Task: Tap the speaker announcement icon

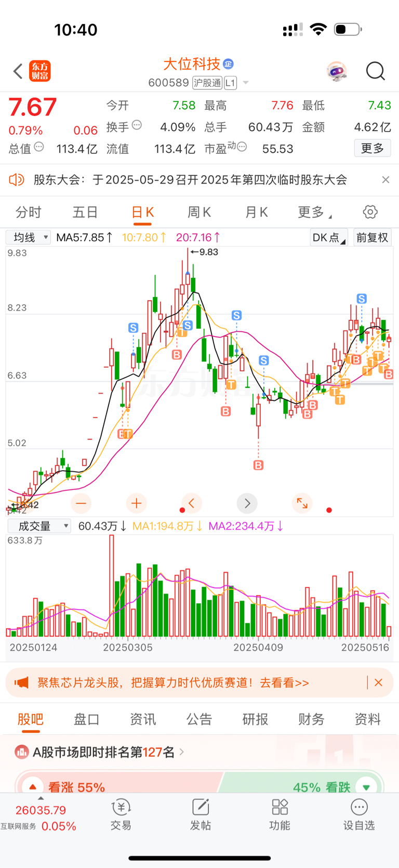Action: pos(17,180)
